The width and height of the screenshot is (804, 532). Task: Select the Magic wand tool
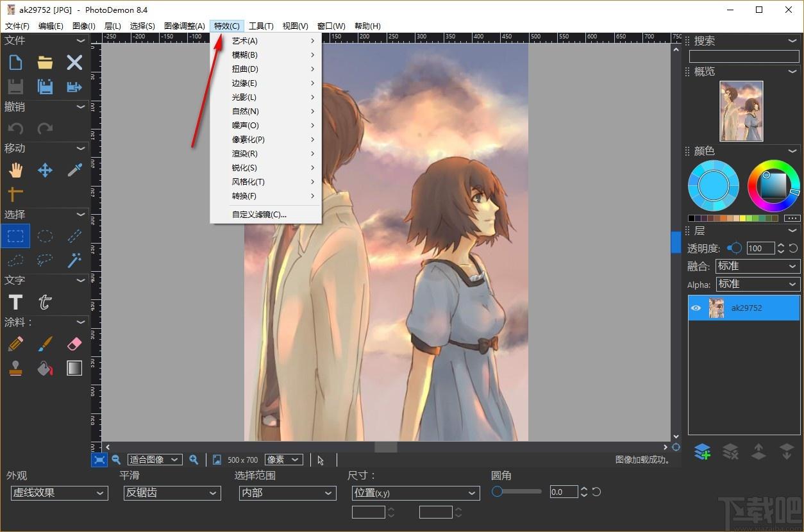(x=74, y=260)
